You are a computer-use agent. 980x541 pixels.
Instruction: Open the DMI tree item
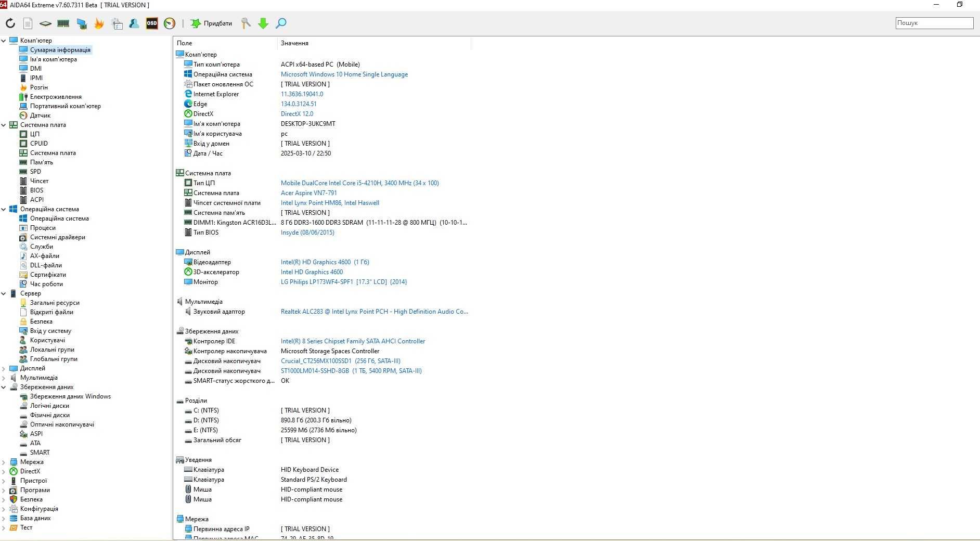pos(36,69)
